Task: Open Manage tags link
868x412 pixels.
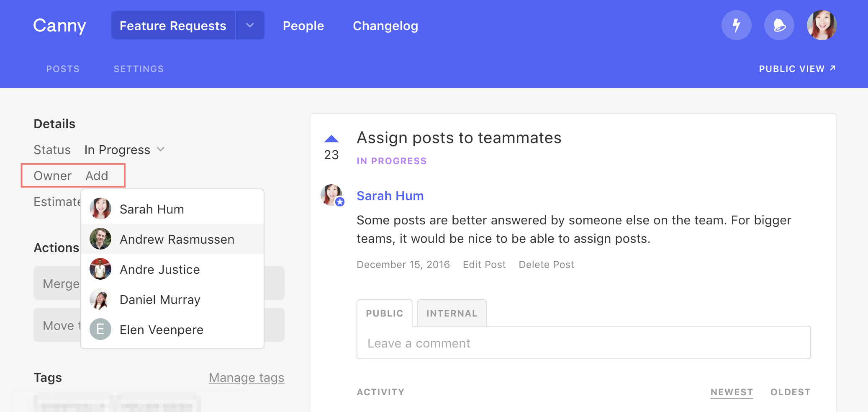Action: (x=247, y=378)
